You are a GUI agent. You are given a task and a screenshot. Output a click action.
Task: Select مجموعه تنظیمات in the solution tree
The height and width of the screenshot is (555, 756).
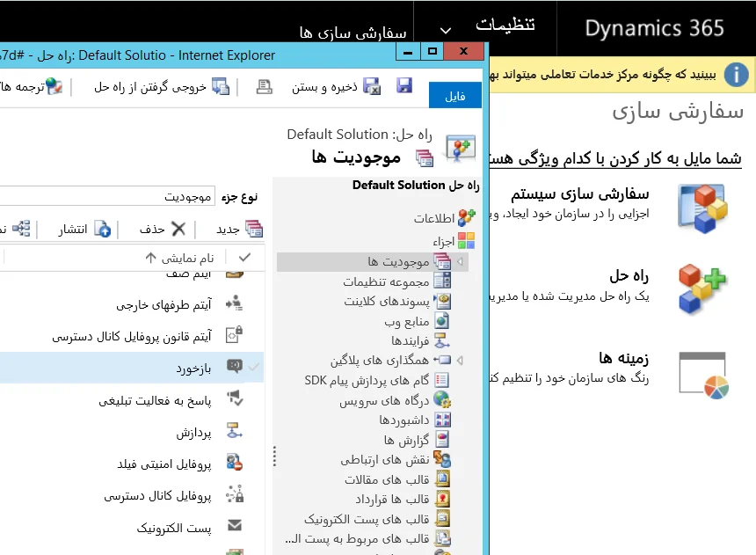(386, 281)
